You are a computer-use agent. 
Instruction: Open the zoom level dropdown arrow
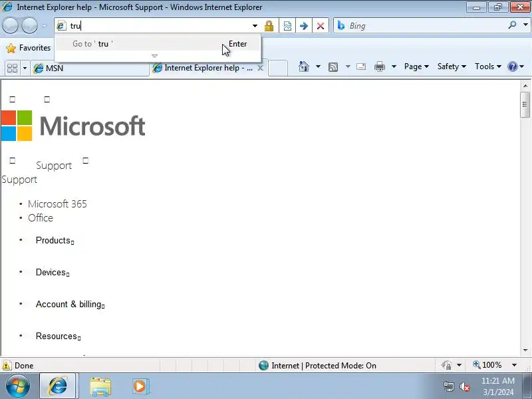coord(514,365)
